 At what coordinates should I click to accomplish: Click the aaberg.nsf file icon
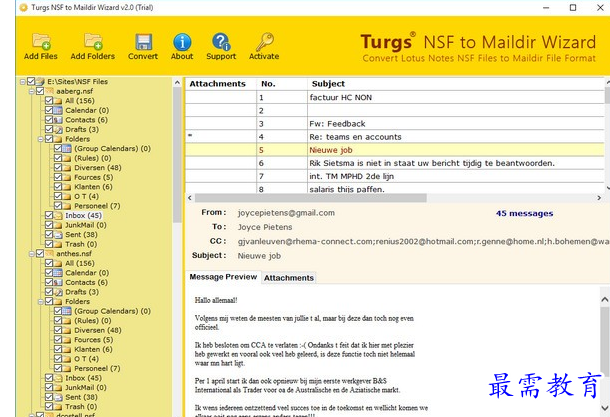[49, 91]
